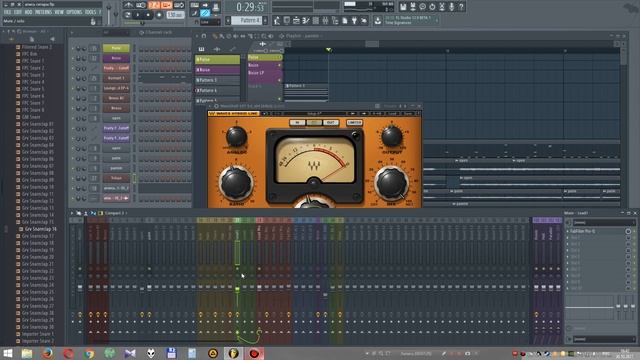The height and width of the screenshot is (360, 640).
Task: Select the audio waveform tab icon in the playlist picker
Action: [217, 49]
